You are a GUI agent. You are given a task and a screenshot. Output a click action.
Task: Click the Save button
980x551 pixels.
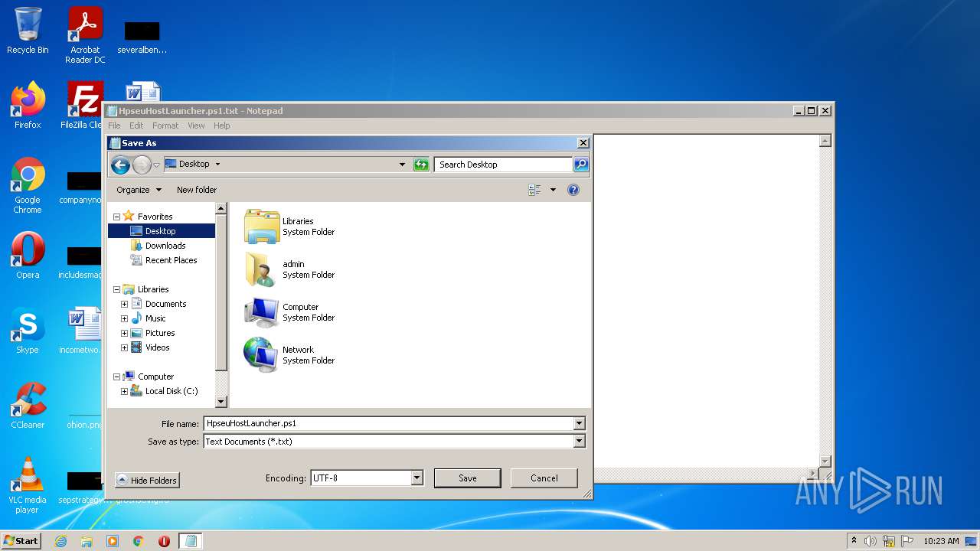468,478
